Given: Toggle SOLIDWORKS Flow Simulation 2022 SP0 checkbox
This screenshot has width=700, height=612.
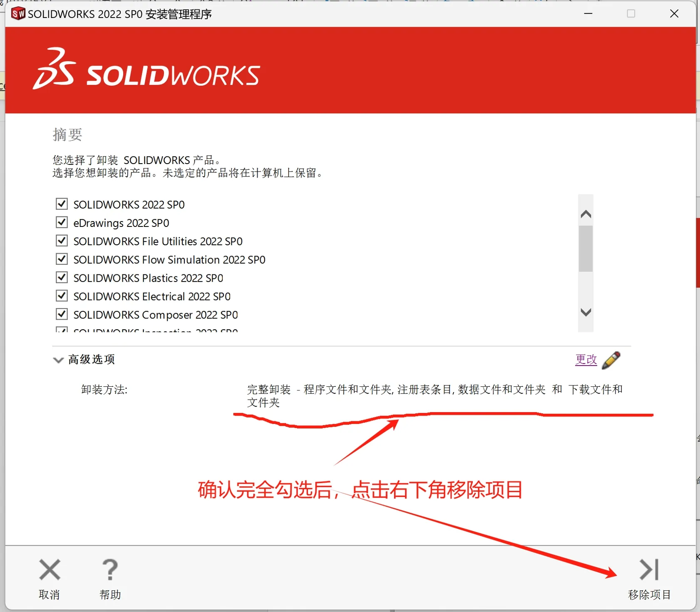Looking at the screenshot, I should [x=62, y=259].
